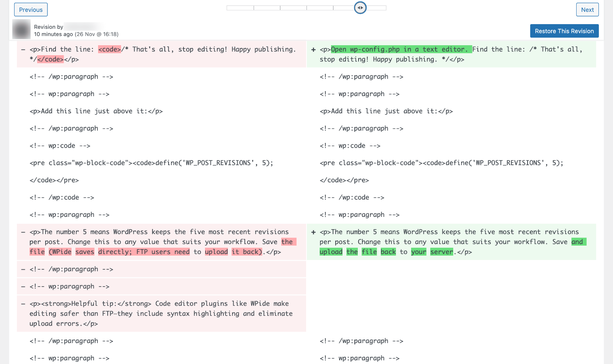Click minus marker beside removed 'Helpful tip' paragraph

[23, 304]
